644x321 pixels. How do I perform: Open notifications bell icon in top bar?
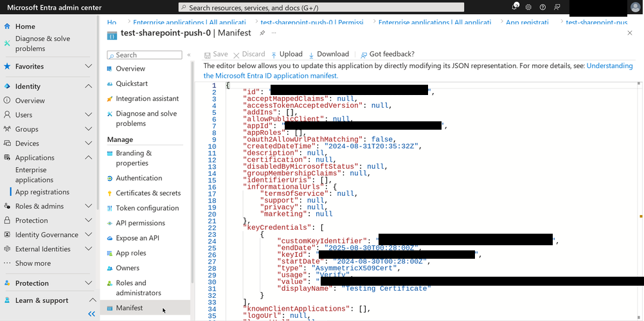point(515,7)
